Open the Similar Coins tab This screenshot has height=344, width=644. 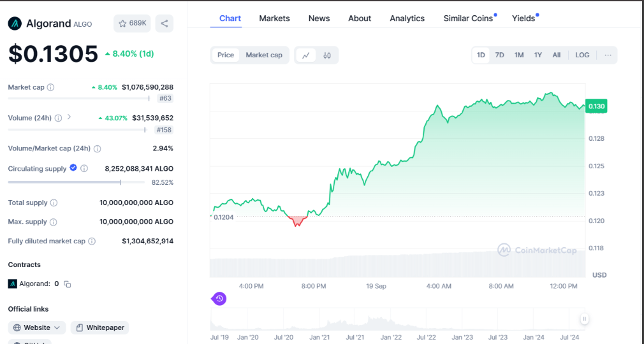468,18
